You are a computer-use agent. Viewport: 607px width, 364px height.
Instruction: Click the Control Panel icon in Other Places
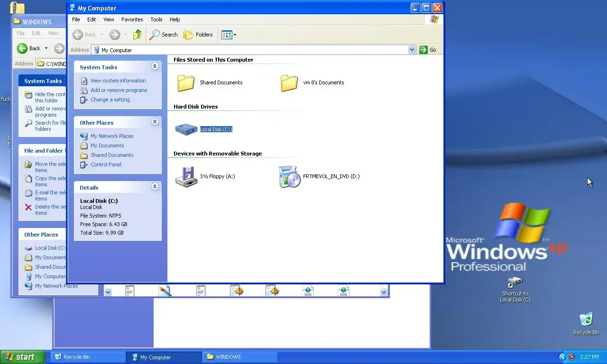84,164
